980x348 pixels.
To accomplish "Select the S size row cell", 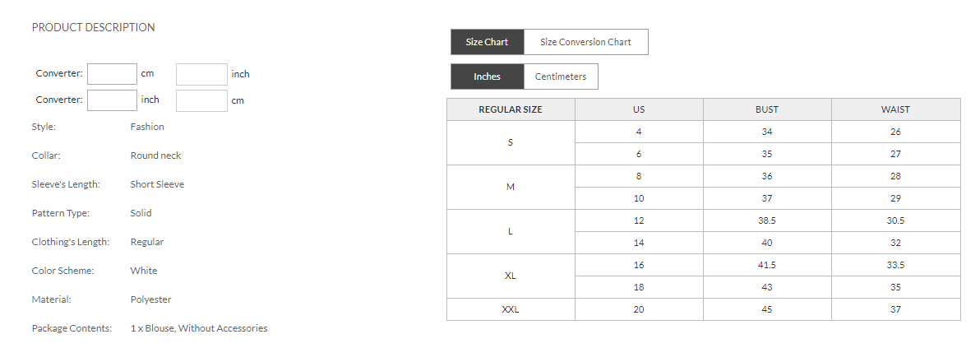I will pos(511,142).
